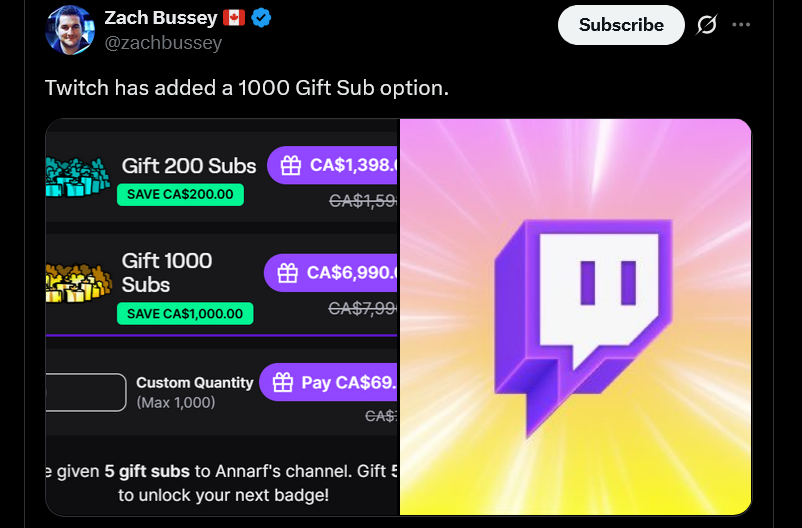Subscribe to Zach Bussey

click(621, 25)
